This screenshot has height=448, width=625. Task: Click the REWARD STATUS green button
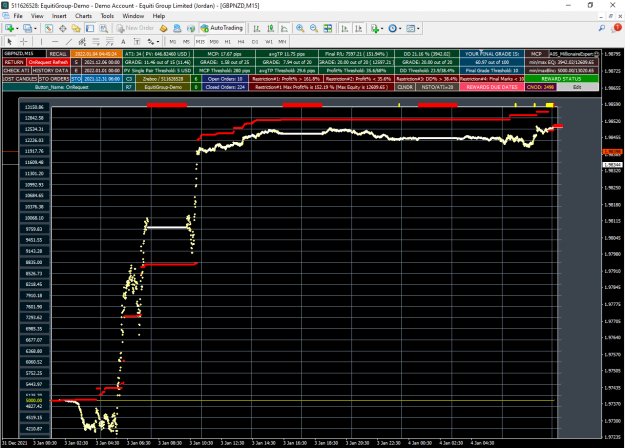(x=561, y=79)
